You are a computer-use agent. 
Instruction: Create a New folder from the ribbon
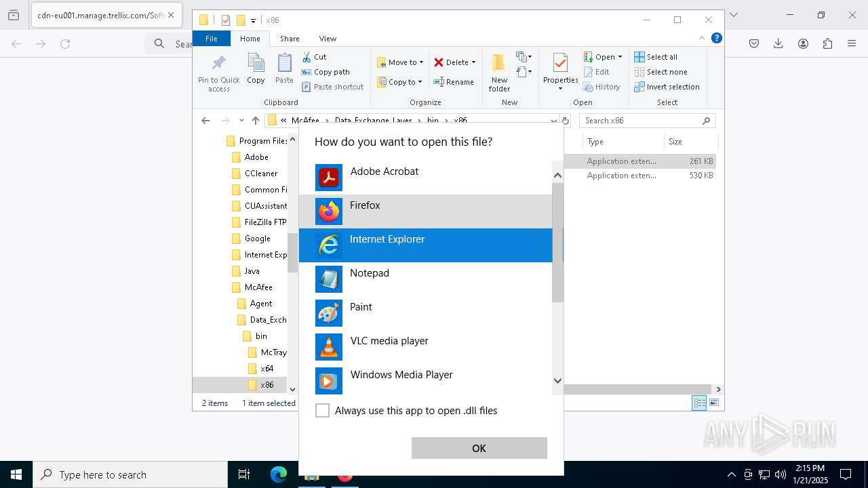pos(499,73)
